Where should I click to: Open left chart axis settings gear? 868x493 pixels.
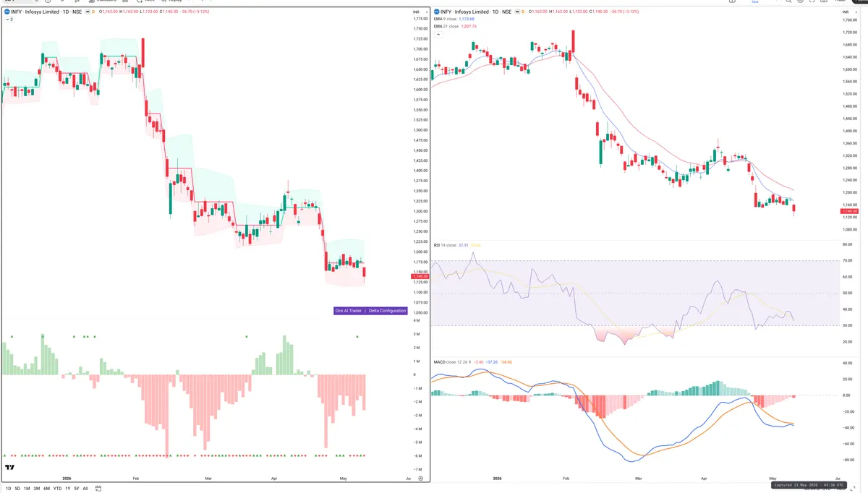[x=420, y=479]
